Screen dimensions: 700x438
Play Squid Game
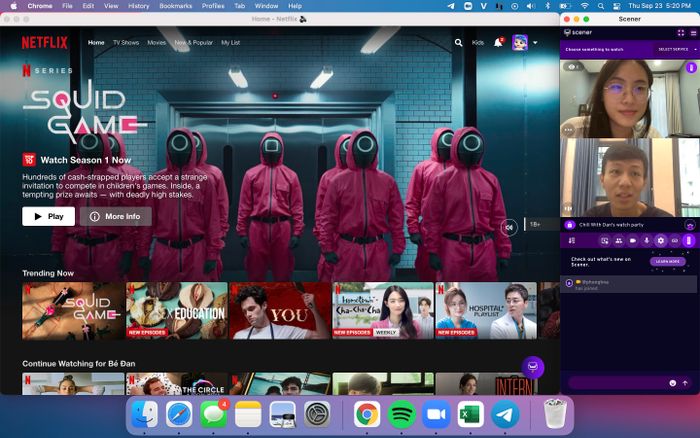[x=49, y=216]
